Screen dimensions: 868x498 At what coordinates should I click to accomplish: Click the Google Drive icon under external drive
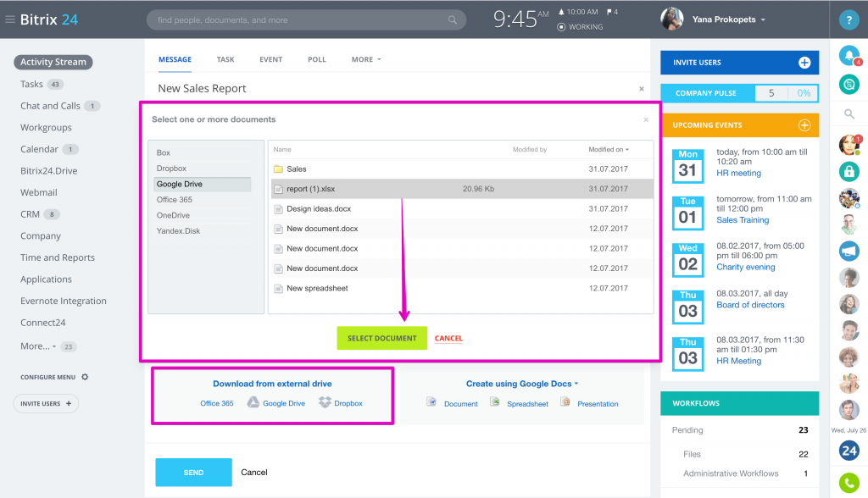(x=253, y=402)
